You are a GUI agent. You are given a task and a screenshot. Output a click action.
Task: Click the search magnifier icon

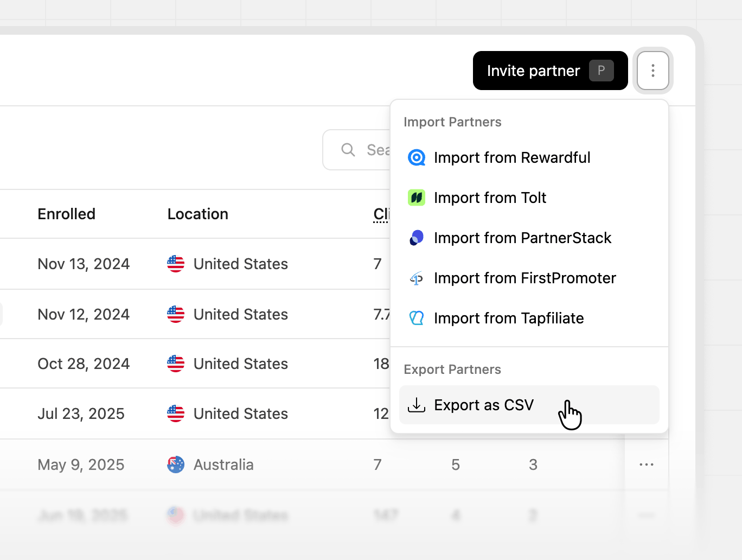(348, 150)
